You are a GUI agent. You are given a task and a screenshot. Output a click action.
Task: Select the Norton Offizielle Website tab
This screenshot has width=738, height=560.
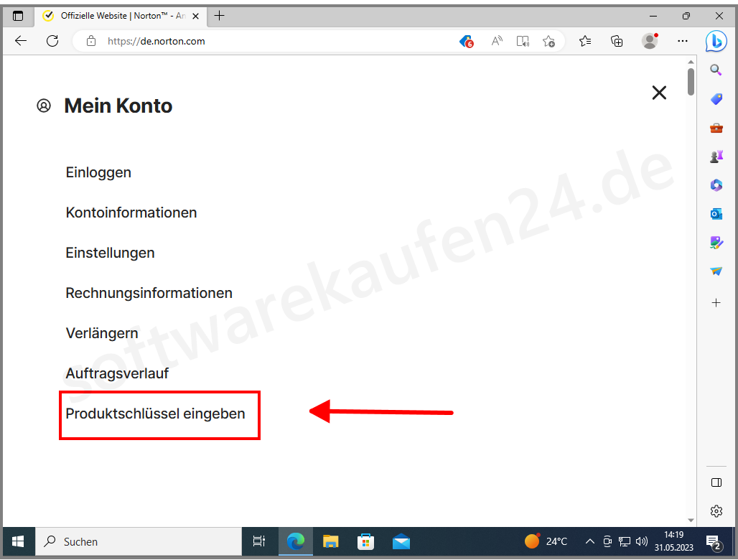122,16
